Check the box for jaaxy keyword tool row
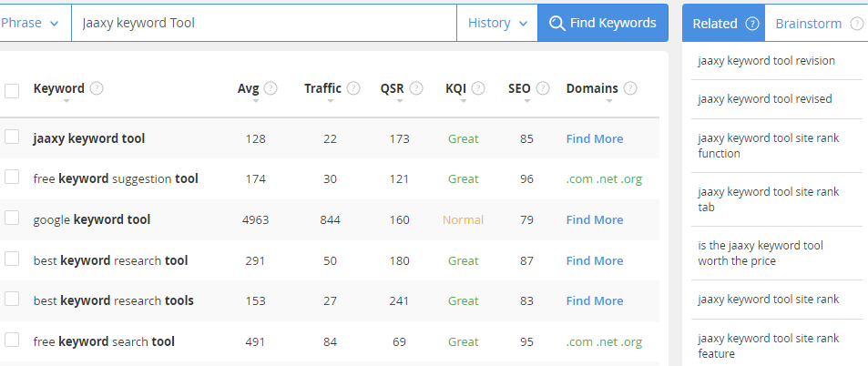The width and height of the screenshot is (868, 366). pos(12,137)
